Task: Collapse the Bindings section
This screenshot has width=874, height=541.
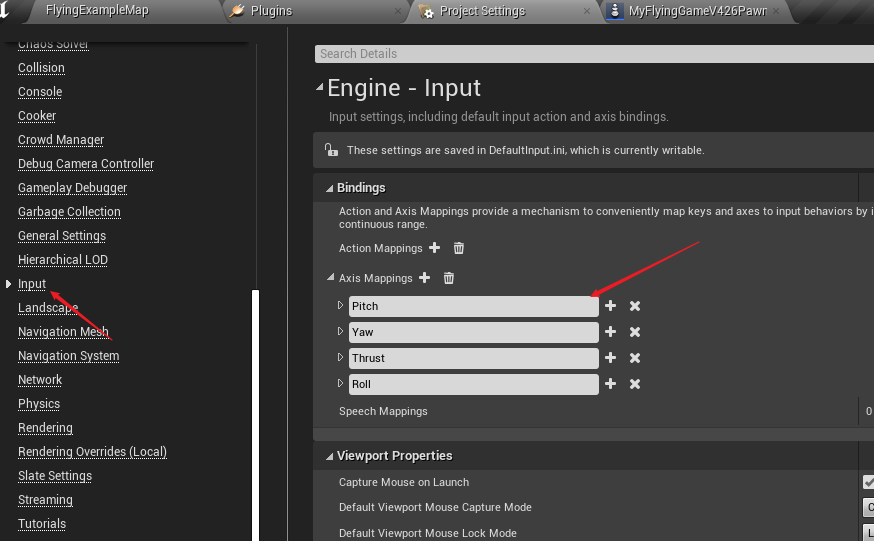Action: pos(329,188)
